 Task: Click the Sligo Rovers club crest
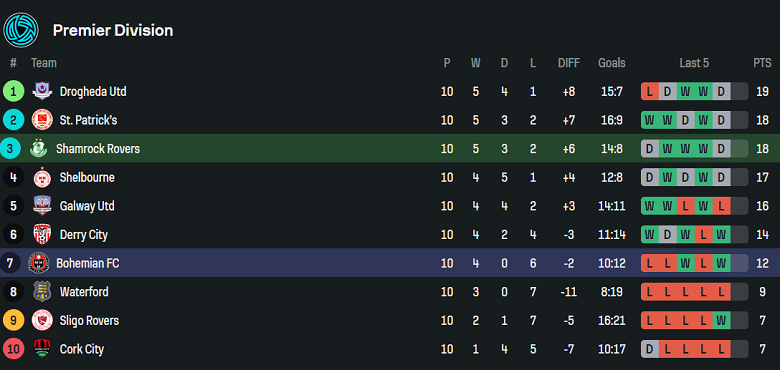[42, 320]
